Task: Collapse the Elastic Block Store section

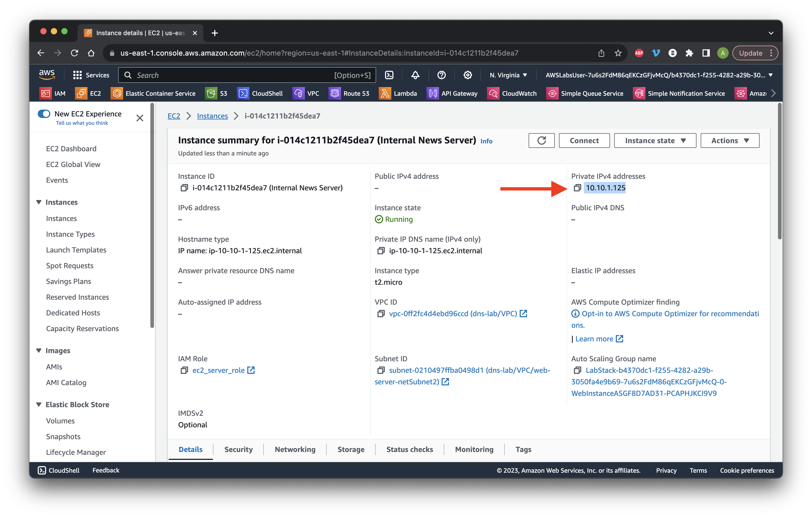Action: point(39,404)
